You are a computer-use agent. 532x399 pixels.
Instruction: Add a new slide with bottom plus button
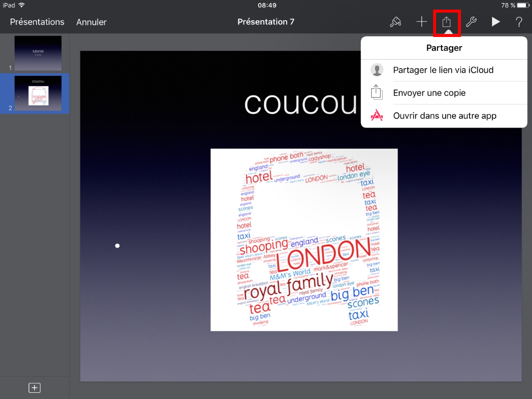click(34, 388)
